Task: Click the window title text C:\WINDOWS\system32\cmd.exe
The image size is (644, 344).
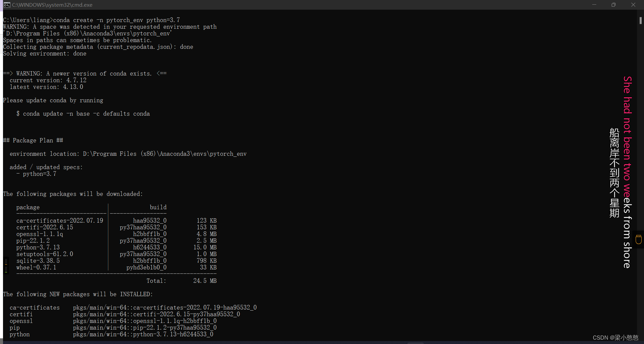Action: coord(52,5)
